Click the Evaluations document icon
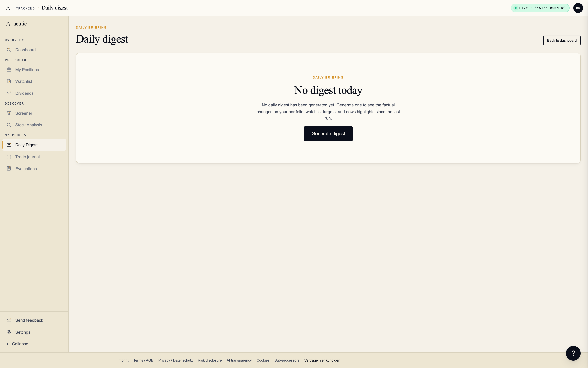Image resolution: width=588 pixels, height=368 pixels. click(x=9, y=168)
